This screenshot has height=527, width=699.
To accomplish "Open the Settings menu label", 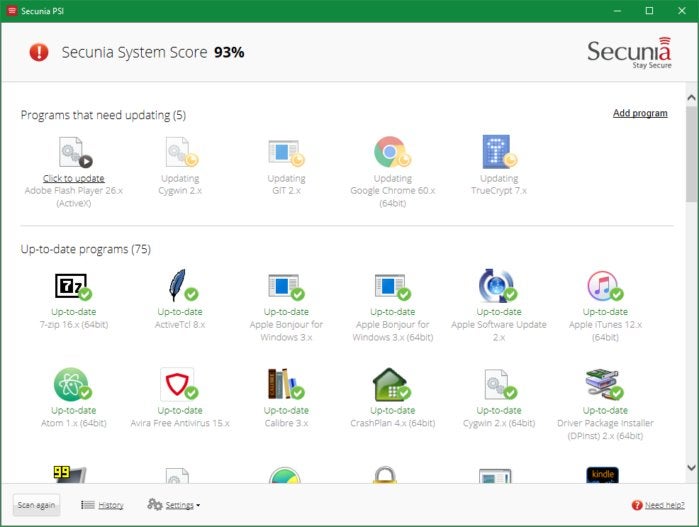I will 180,505.
